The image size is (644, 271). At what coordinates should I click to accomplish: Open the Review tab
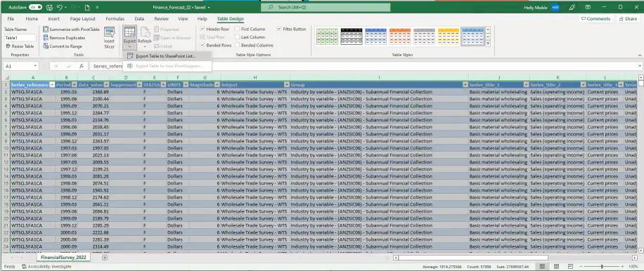pyautogui.click(x=162, y=19)
